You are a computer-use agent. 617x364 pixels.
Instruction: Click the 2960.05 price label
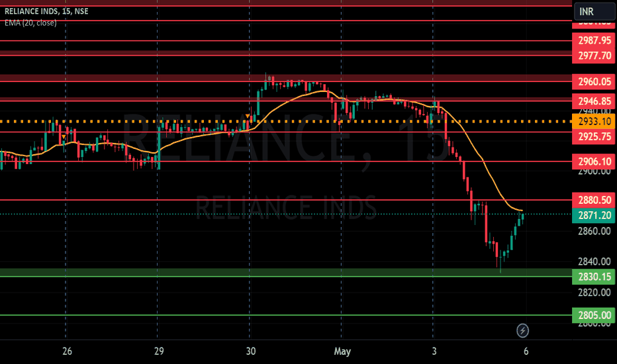pos(594,81)
